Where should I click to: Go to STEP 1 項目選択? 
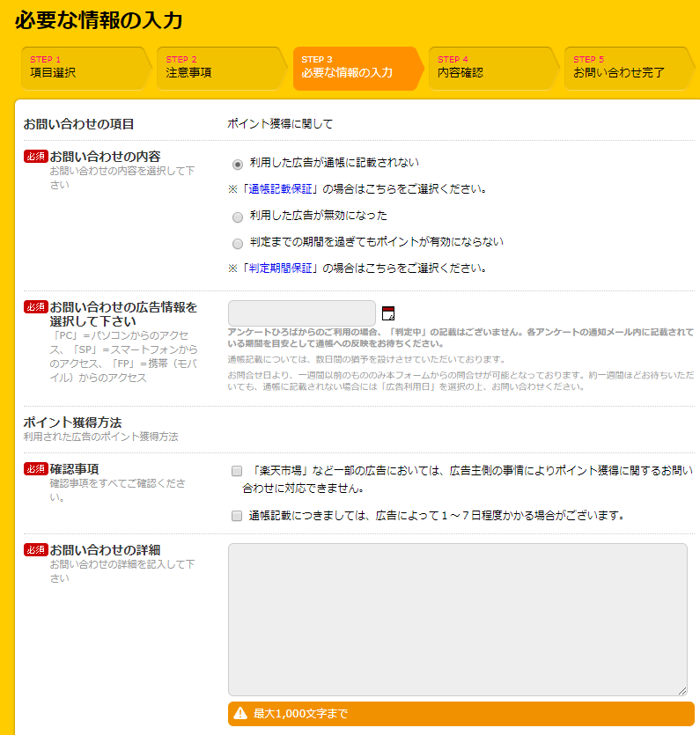click(x=85, y=68)
